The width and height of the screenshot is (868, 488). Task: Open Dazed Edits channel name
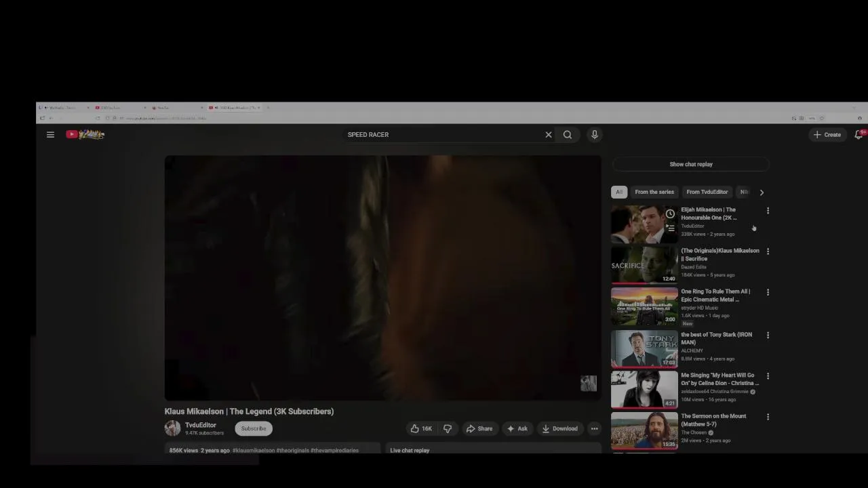(x=694, y=267)
